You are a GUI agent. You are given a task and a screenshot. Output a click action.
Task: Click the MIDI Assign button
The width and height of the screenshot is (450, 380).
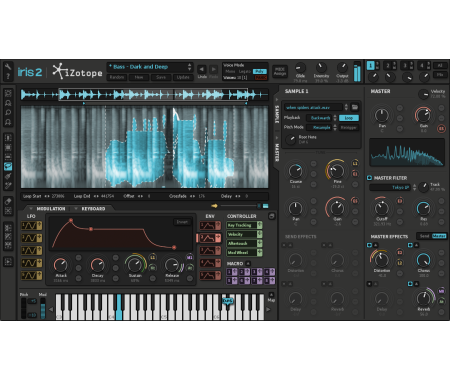(x=280, y=71)
